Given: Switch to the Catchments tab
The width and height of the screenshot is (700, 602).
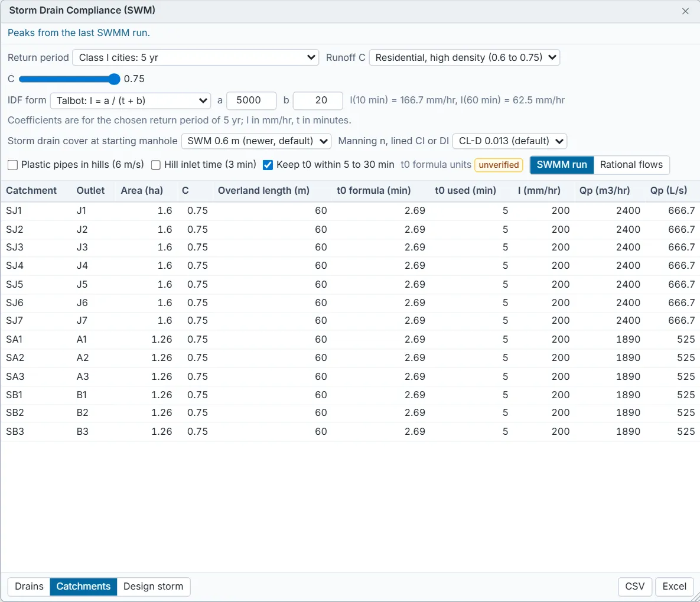Looking at the screenshot, I should pyautogui.click(x=83, y=587).
